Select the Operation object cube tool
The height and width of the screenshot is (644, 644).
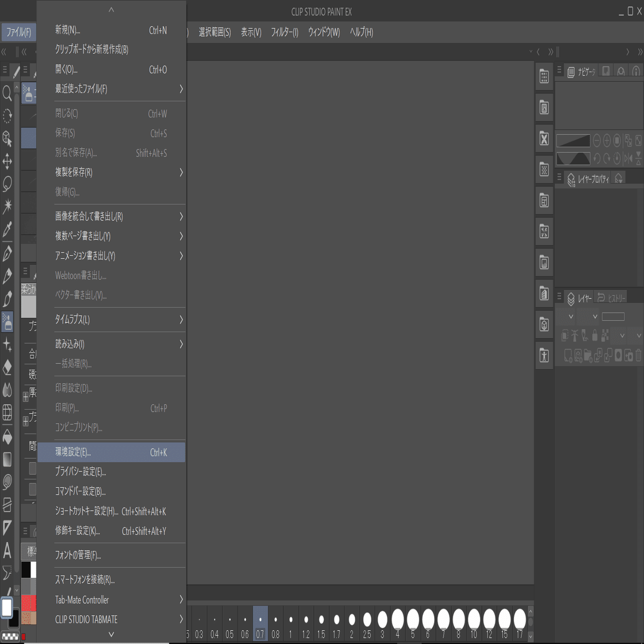pyautogui.click(x=7, y=138)
